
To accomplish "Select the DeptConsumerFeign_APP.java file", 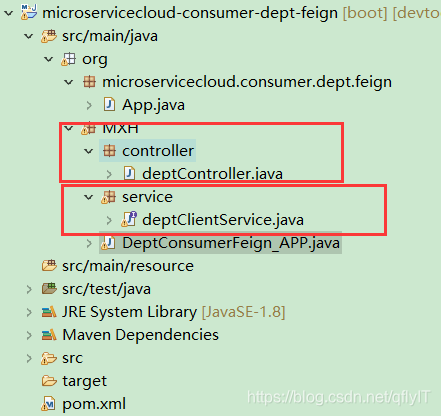I will coord(231,243).
